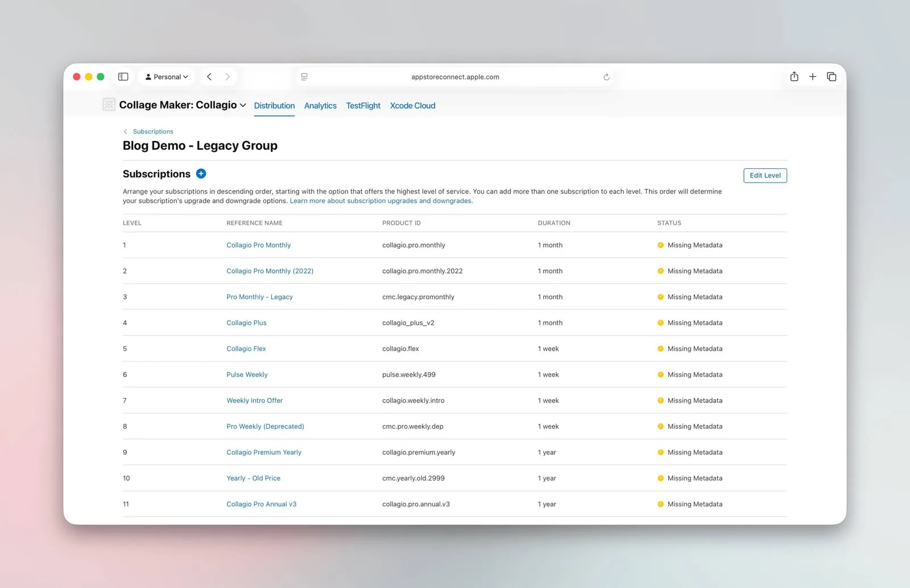The height and width of the screenshot is (588, 910).
Task: Return to the Subscriptions breadcrumb link
Action: pyautogui.click(x=153, y=131)
